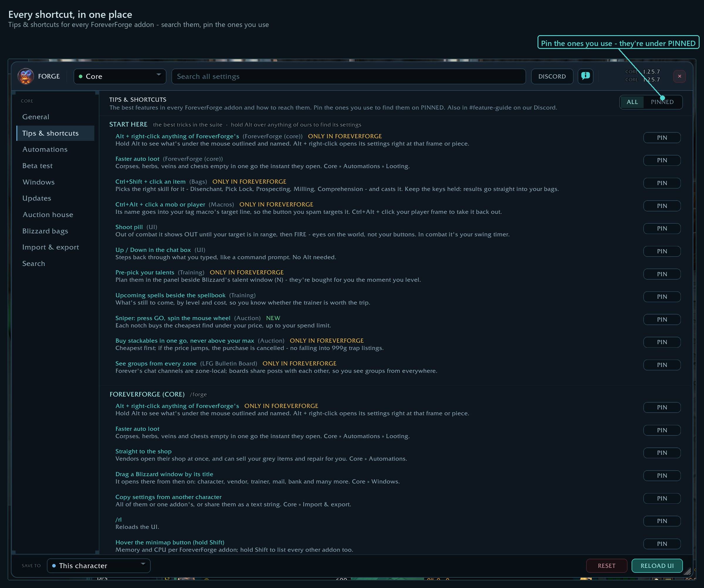Click the resize grip corner icon

(687, 572)
